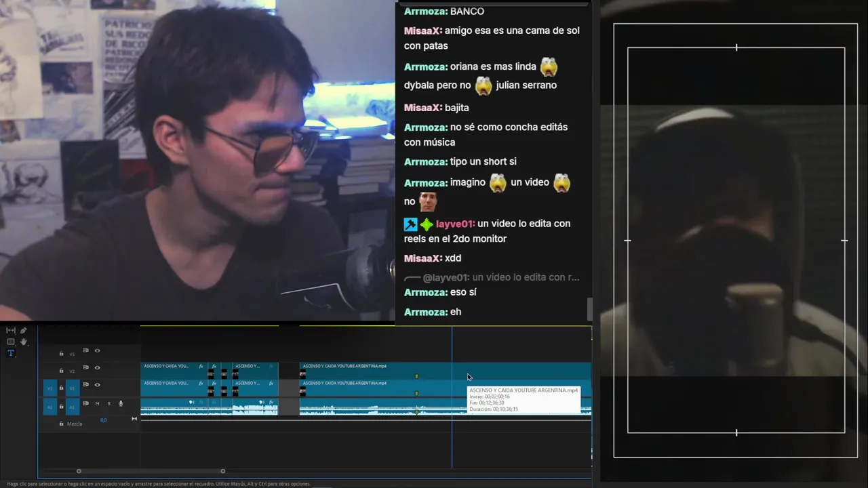Select the Rectangle tool
Viewport: 868px width, 488px height.
[x=11, y=342]
